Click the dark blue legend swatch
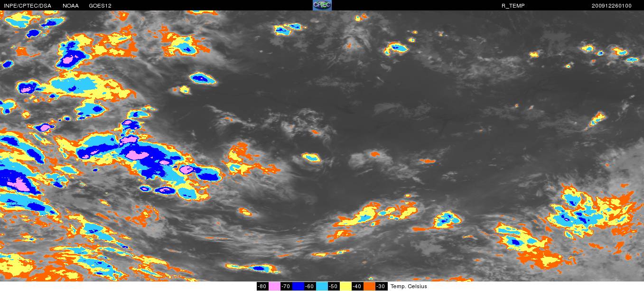 (x=298, y=286)
